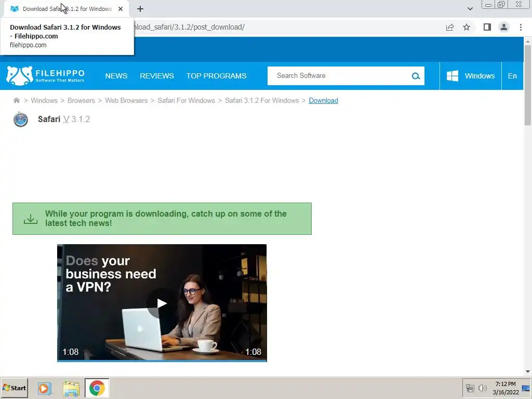The image size is (532, 399).
Task: Open the TOP PROGRAMS menu item
Action: click(x=217, y=76)
